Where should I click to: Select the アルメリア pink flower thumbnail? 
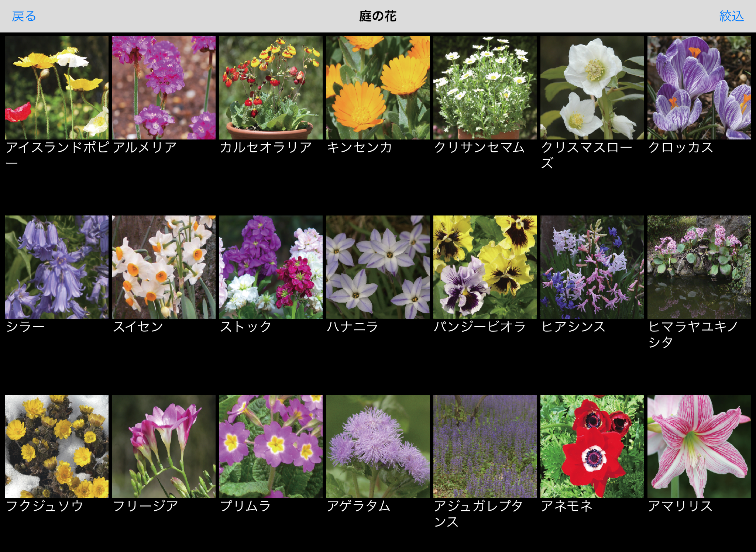164,88
